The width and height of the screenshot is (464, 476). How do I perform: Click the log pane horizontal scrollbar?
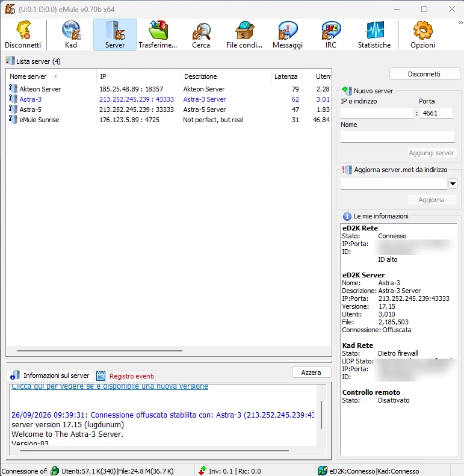[x=154, y=451]
